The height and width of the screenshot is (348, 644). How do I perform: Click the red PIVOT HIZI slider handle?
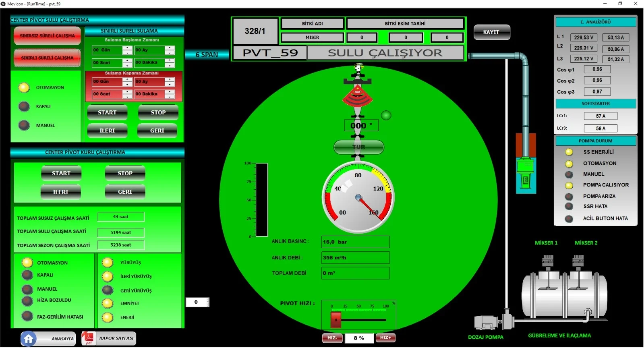(x=335, y=320)
